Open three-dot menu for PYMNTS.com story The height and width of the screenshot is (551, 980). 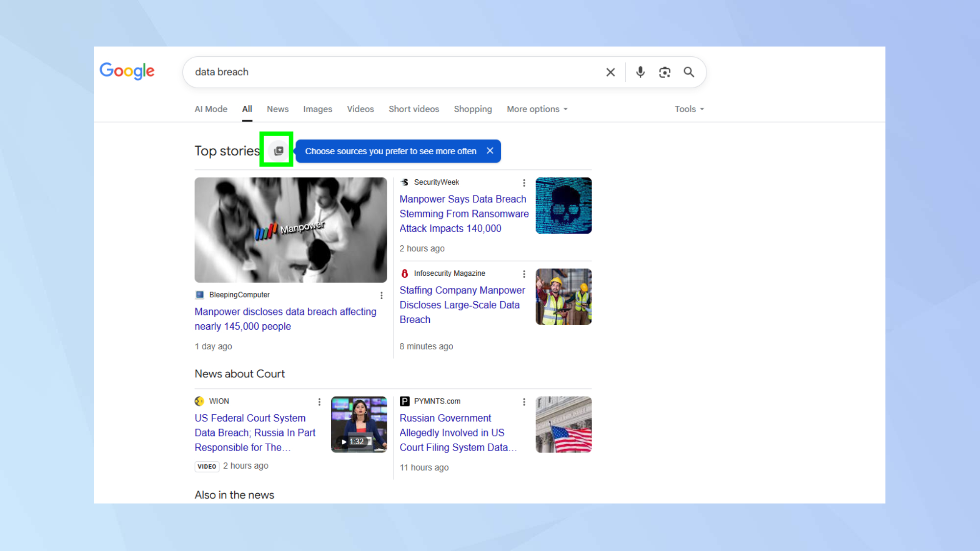click(524, 402)
